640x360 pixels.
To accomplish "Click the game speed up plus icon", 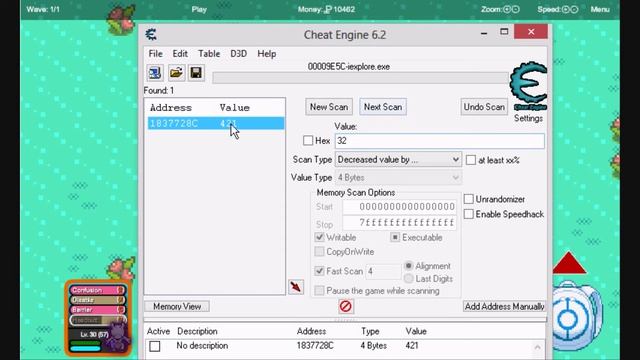I will [566, 9].
